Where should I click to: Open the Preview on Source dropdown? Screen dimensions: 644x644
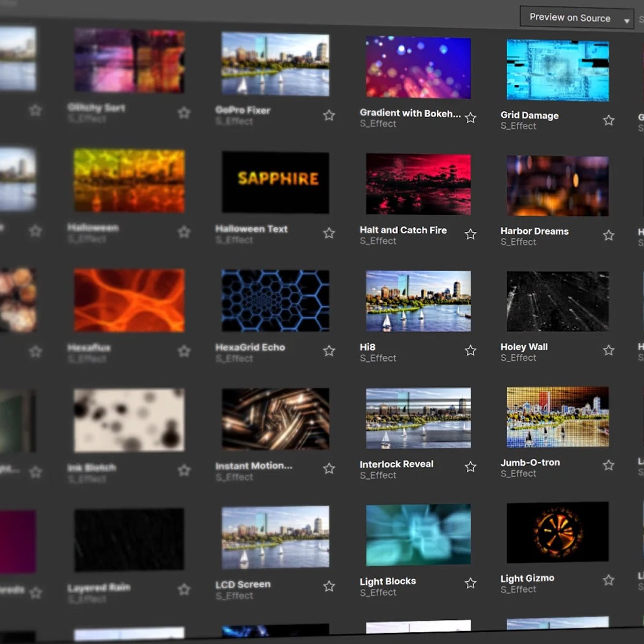(x=574, y=17)
